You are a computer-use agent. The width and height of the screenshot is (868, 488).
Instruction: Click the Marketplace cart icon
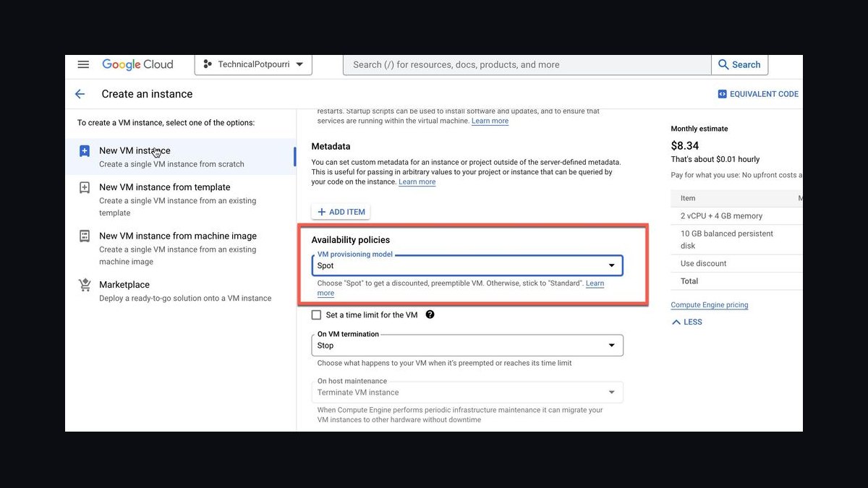[85, 285]
